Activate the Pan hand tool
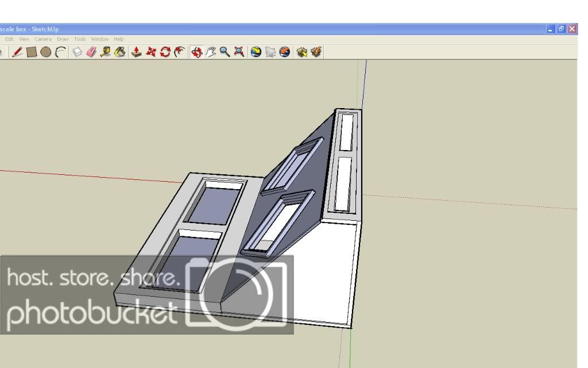Screen dimensions: 588x368 211,52
